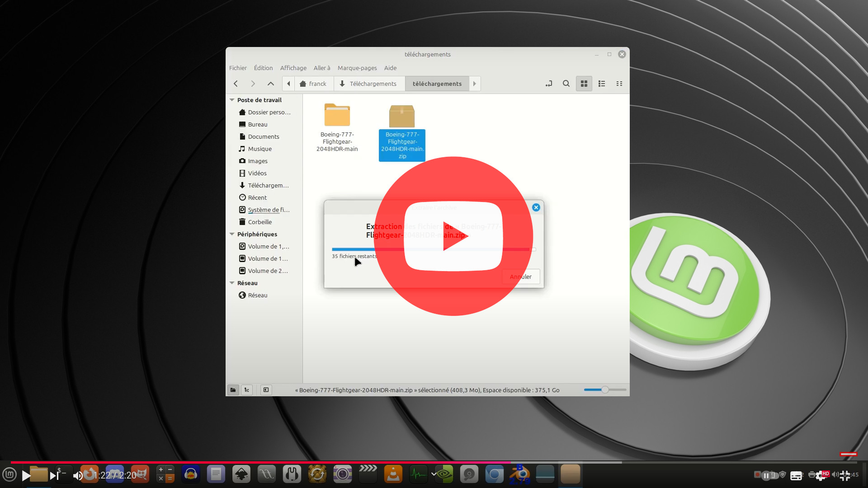
Task: Collapse the Poste de travail section
Action: coord(232,100)
